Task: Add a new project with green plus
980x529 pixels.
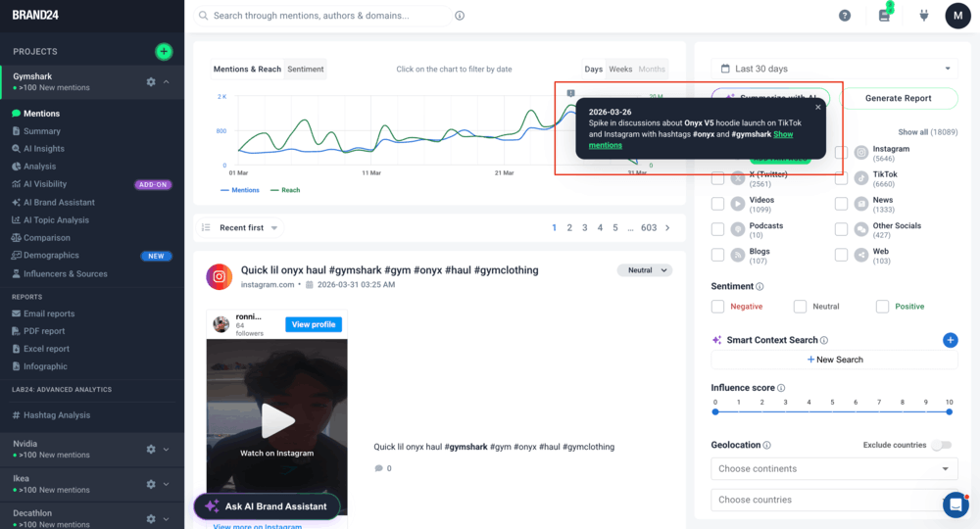Action: click(x=164, y=51)
